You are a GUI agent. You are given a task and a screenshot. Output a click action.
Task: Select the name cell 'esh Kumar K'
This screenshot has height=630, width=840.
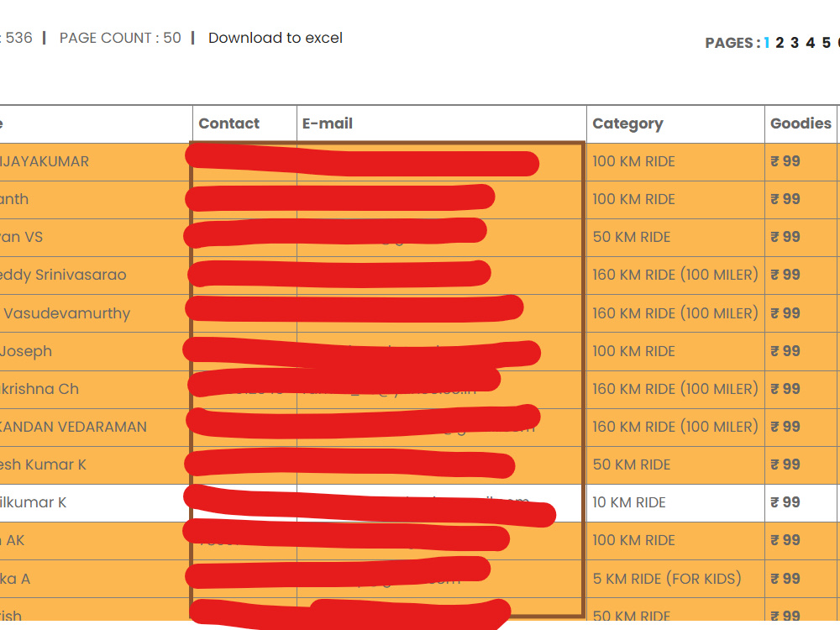43,465
